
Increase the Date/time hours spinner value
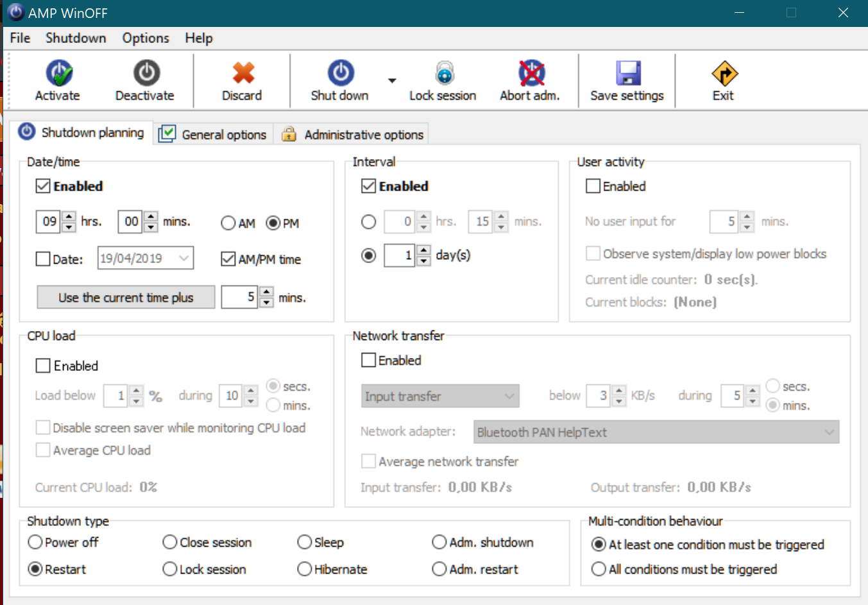click(69, 216)
